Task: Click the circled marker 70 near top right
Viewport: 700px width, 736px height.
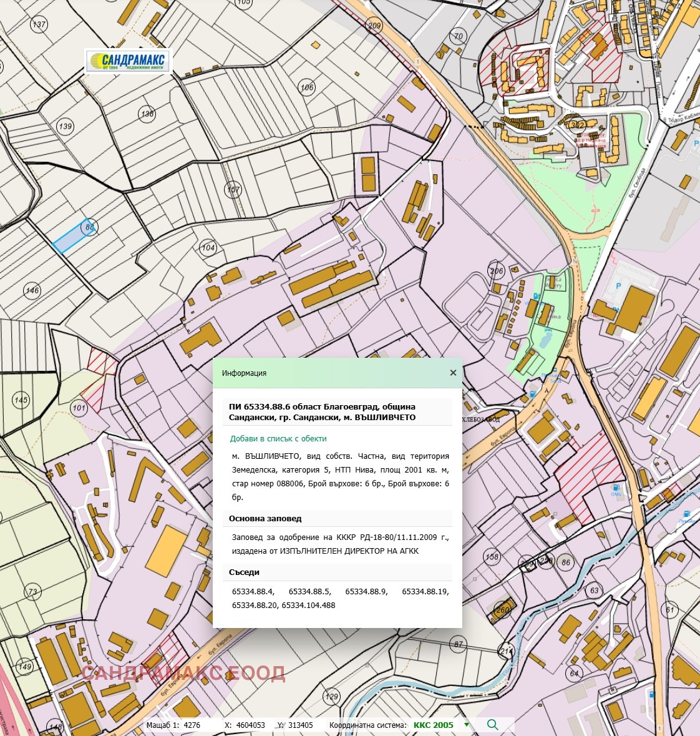Action: pos(458,36)
